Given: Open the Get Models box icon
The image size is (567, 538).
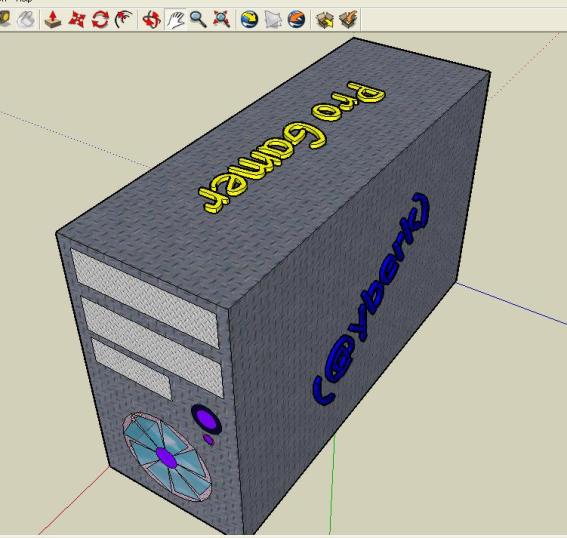Looking at the screenshot, I should 324,19.
